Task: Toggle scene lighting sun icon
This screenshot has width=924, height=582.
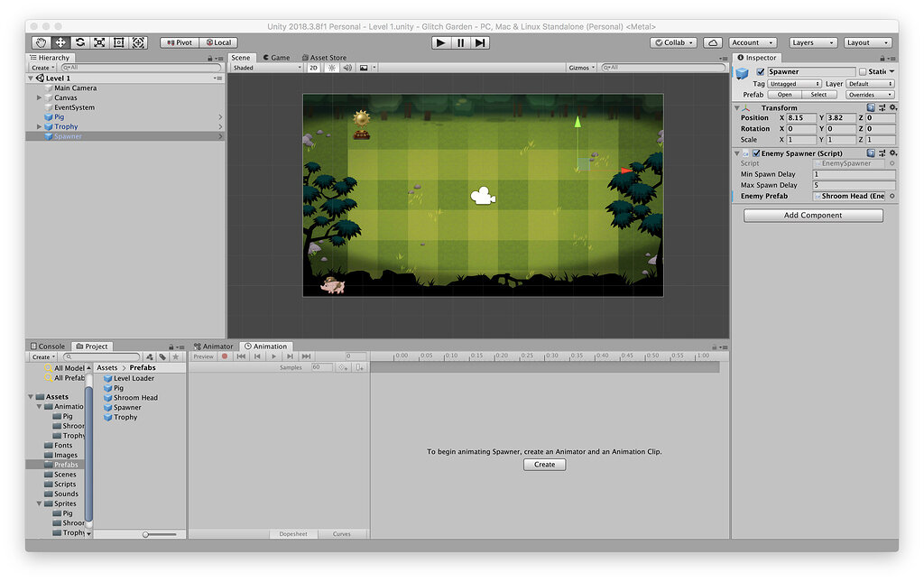Action: point(331,68)
